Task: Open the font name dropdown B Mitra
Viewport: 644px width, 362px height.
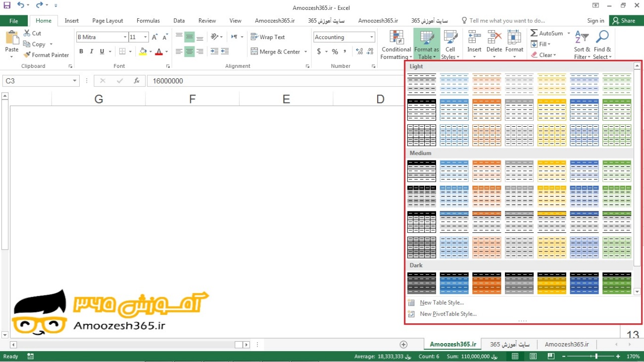Action: (x=125, y=37)
